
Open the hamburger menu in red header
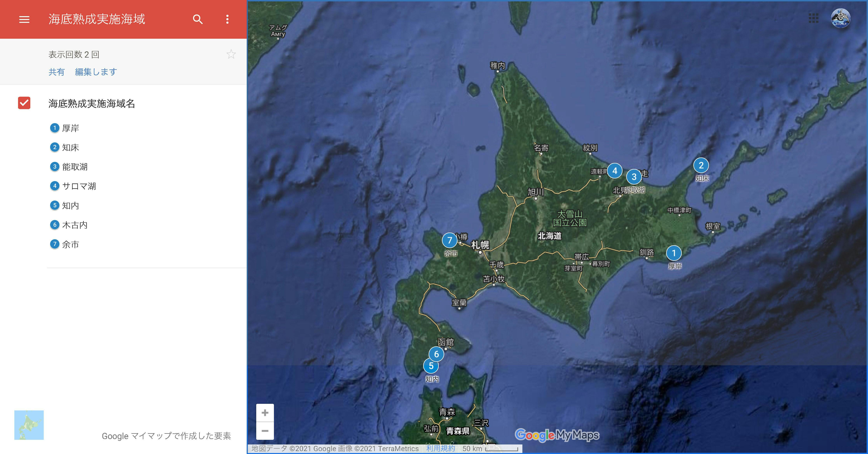click(x=24, y=19)
